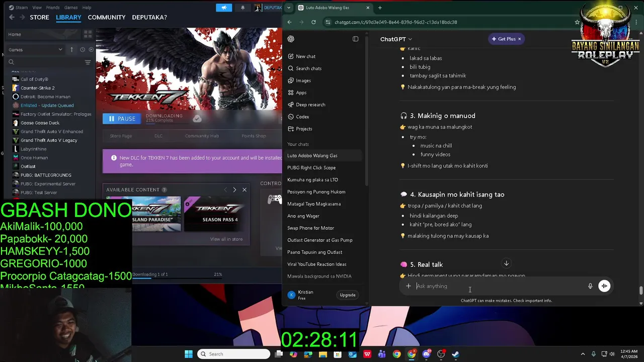Show hidden system tray icons
The width and height of the screenshot is (644, 362).
583,354
